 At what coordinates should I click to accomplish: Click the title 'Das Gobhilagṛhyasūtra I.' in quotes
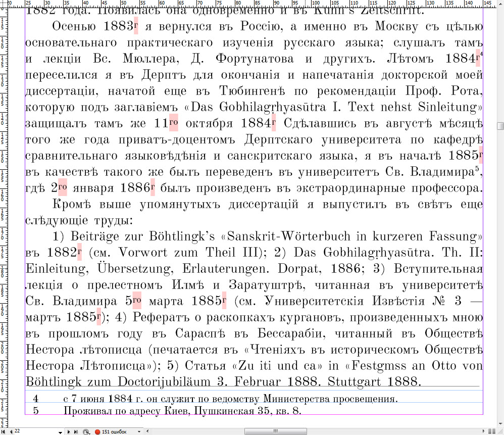266,107
